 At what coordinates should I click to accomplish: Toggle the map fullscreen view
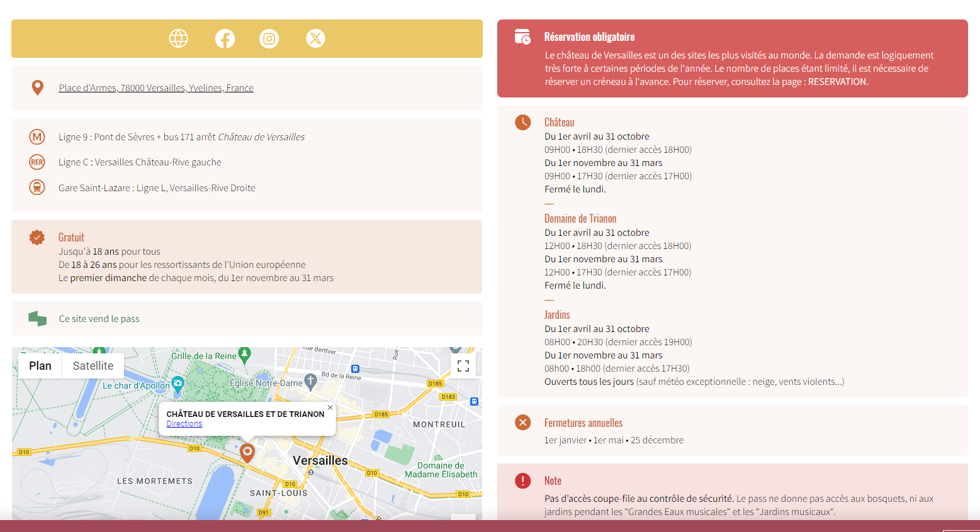click(x=463, y=366)
